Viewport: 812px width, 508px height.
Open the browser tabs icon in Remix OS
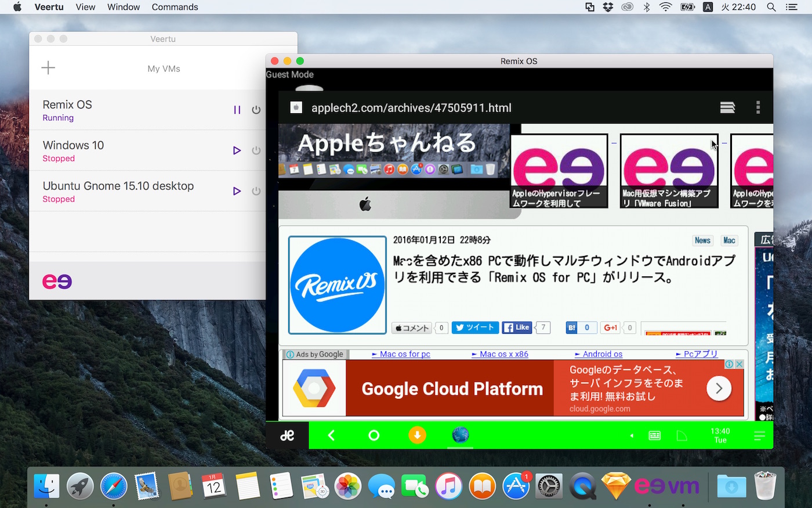point(727,107)
